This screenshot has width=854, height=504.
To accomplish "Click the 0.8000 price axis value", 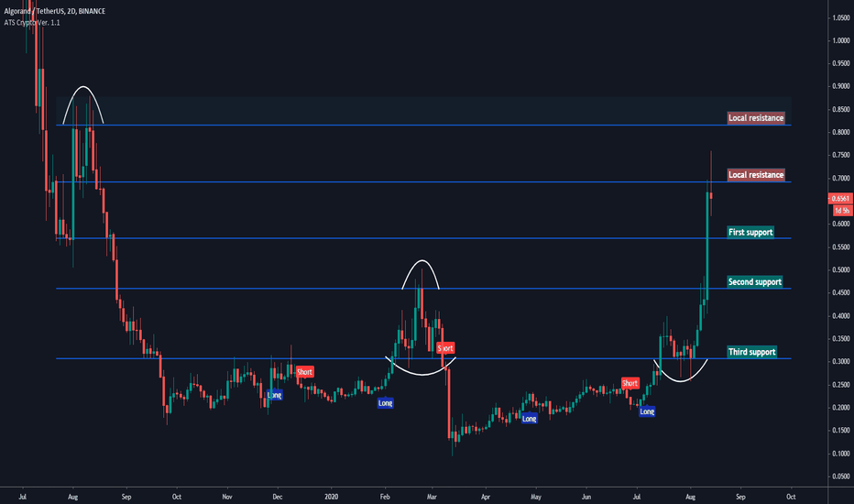I will 841,132.
